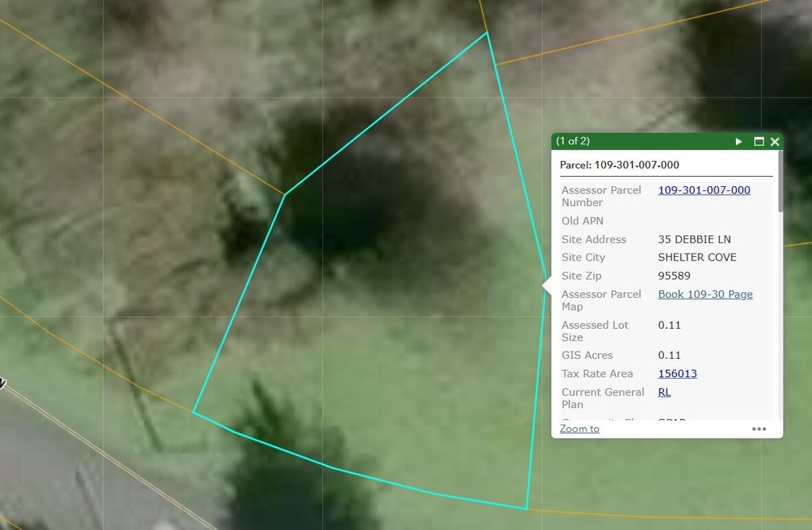812x530 pixels.
Task: Click the Zoom to link
Action: click(x=580, y=429)
